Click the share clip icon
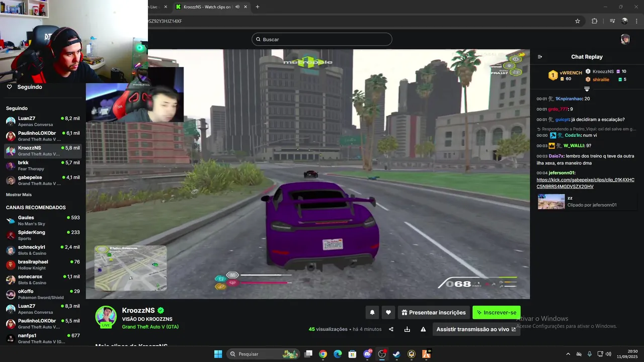The height and width of the screenshot is (362, 644). point(391,329)
